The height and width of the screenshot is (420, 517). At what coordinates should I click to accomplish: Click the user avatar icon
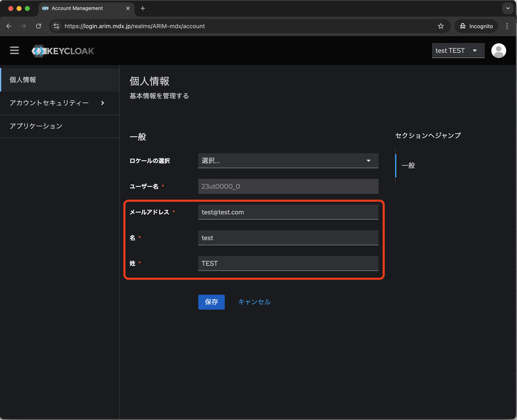(498, 51)
